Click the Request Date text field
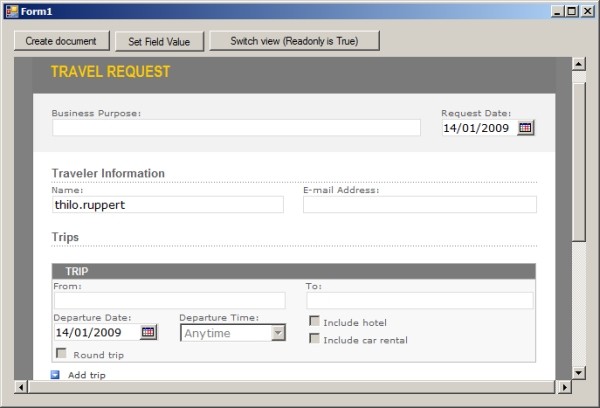Screen dimensions: 600x408 click(x=478, y=128)
